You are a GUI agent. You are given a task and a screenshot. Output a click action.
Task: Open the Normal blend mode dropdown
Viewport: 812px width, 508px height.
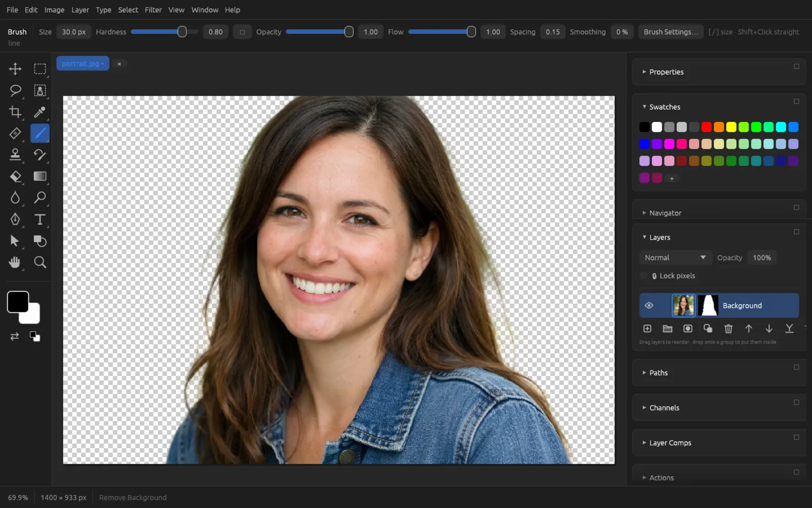click(x=675, y=258)
